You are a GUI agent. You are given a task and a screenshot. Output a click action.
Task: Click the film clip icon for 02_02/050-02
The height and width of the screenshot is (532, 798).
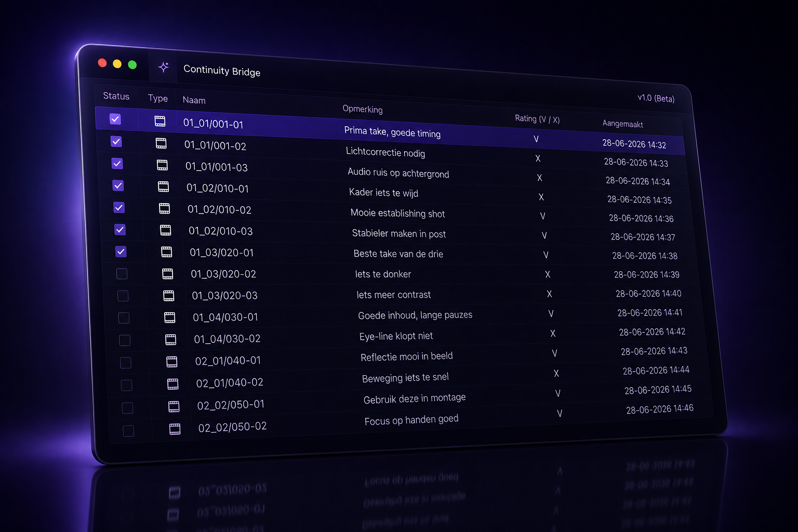click(x=175, y=429)
